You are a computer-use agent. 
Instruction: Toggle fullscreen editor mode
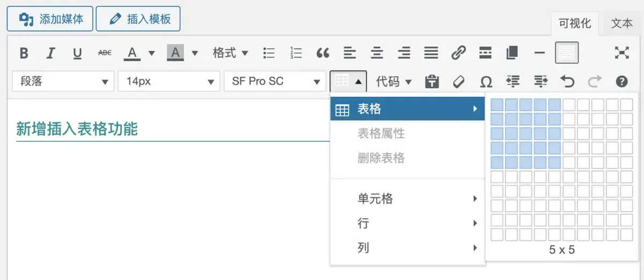(x=621, y=52)
